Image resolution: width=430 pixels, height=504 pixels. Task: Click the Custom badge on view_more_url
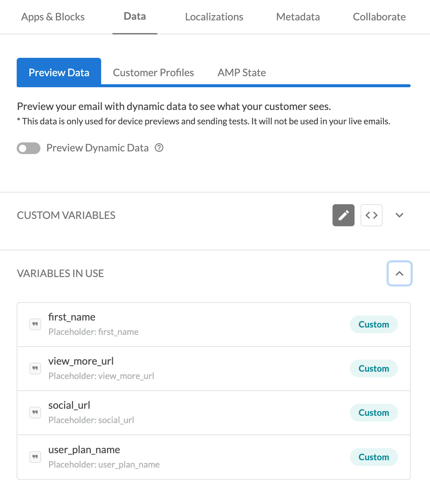coord(374,368)
